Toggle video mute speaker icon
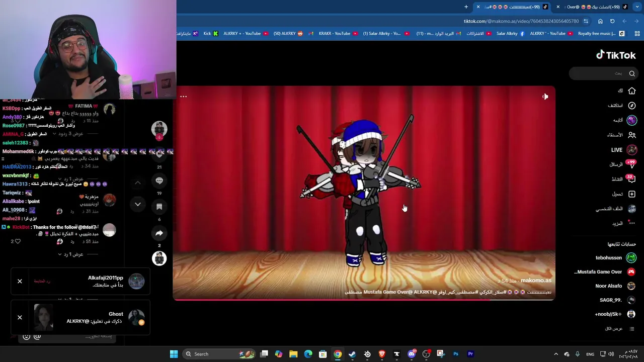 (545, 97)
